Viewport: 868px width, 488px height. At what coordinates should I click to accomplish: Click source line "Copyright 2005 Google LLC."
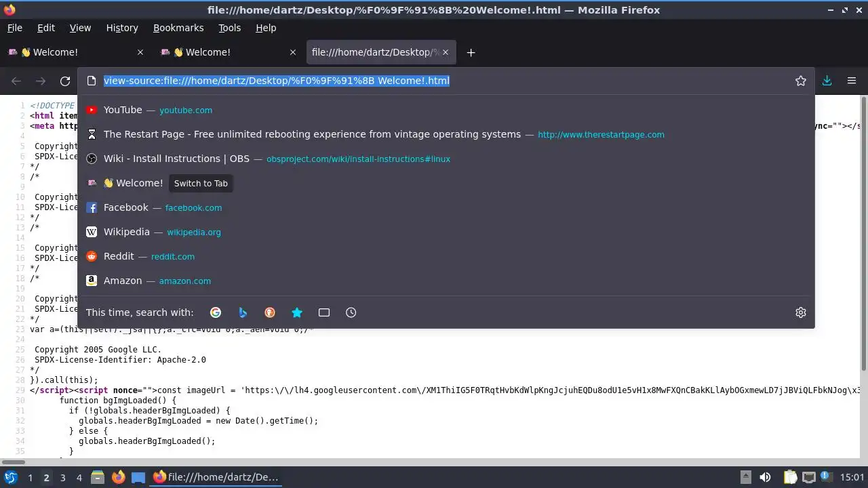(98, 350)
